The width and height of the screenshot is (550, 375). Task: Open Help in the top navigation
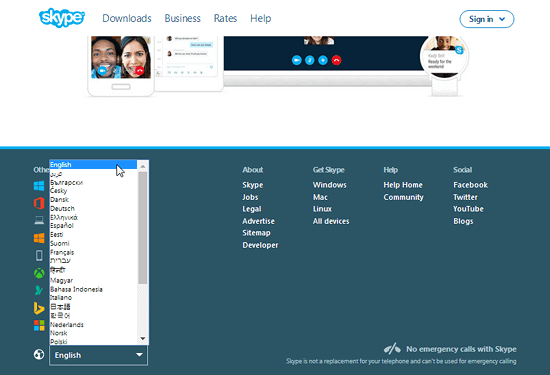(x=261, y=18)
